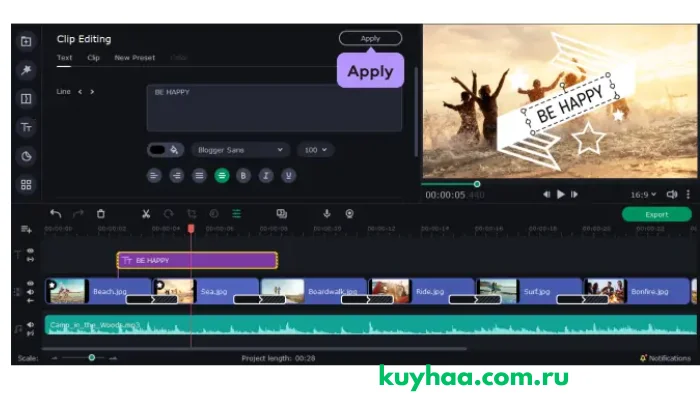Open the preview three-dot options menu
The height and width of the screenshot is (394, 700).
688,195
